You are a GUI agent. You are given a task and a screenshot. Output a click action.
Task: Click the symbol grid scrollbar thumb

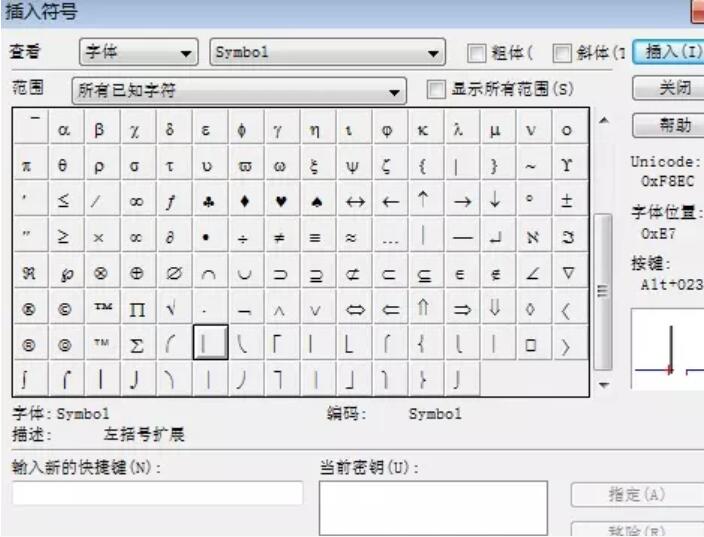[x=603, y=292]
